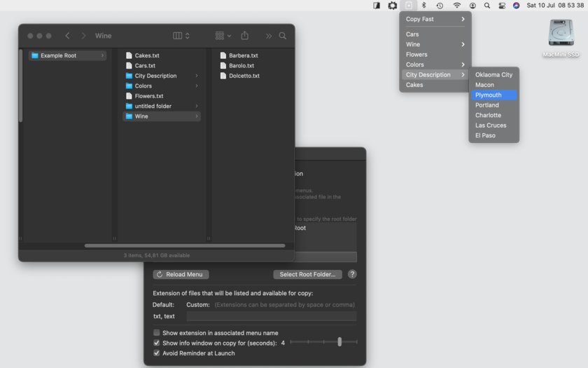
Task: Click the Finder share icon
Action: pos(244,36)
